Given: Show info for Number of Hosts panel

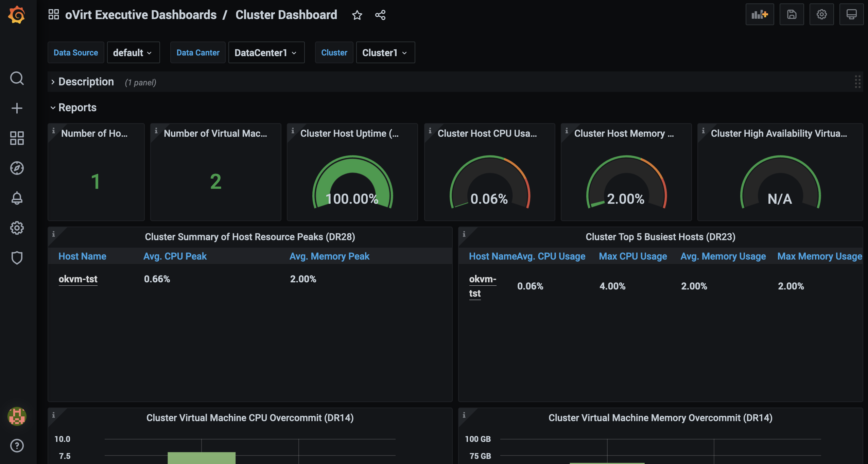Looking at the screenshot, I should point(53,131).
